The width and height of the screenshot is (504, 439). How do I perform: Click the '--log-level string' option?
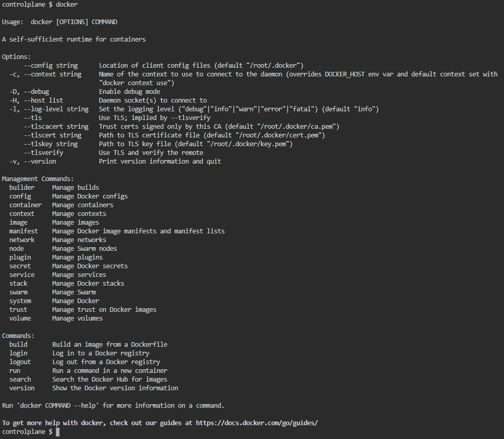(x=56, y=109)
